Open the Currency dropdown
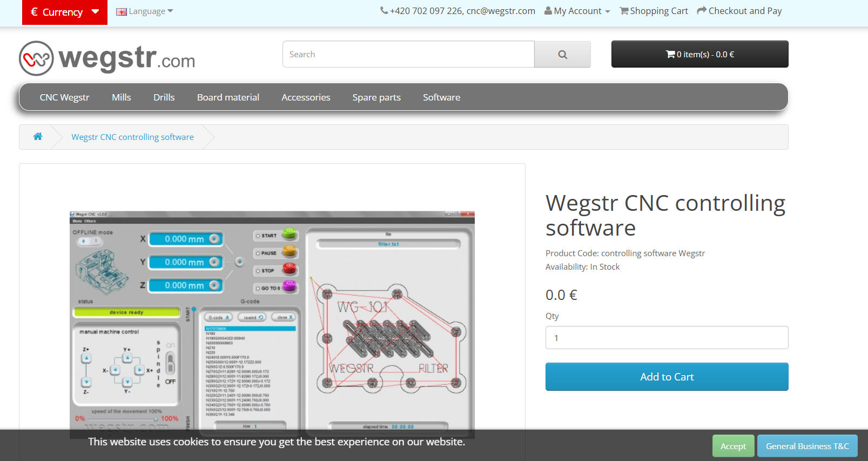The height and width of the screenshot is (461, 868). (x=65, y=12)
